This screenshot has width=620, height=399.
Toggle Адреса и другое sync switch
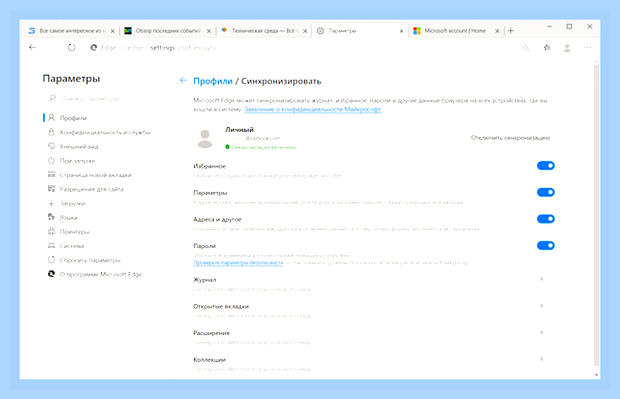[546, 219]
